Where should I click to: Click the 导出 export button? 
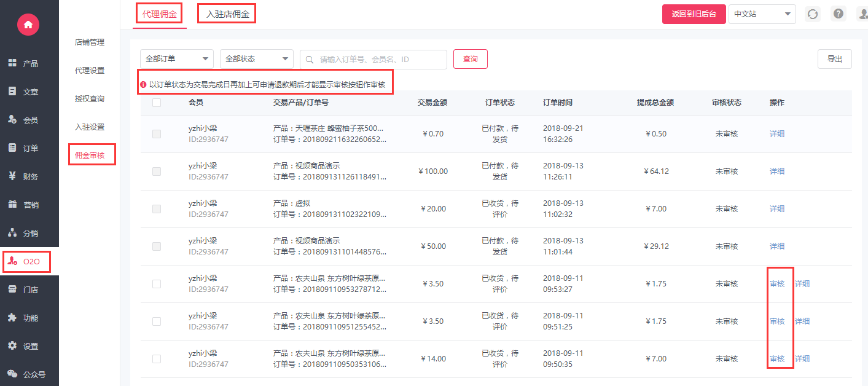(x=834, y=59)
